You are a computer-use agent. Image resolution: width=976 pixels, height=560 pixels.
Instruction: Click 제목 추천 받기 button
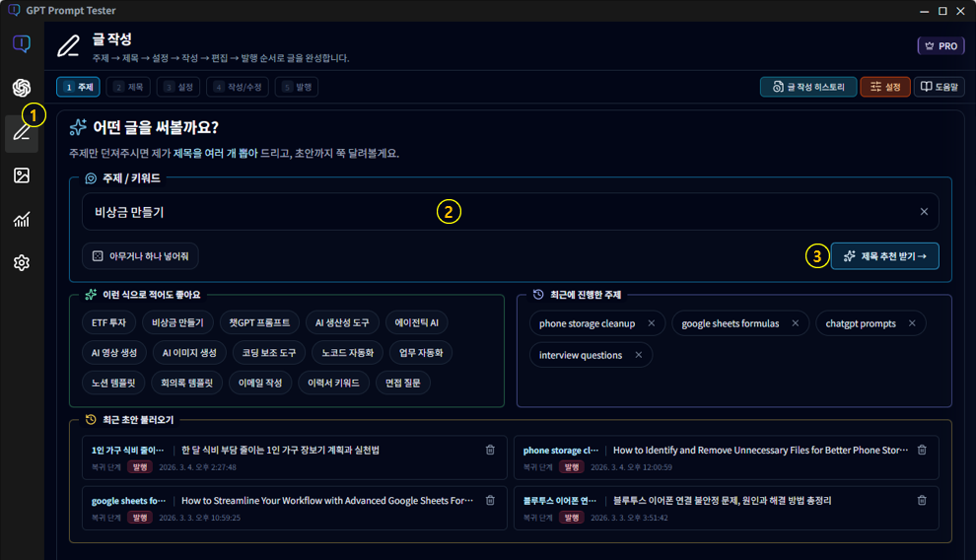pyautogui.click(x=884, y=256)
